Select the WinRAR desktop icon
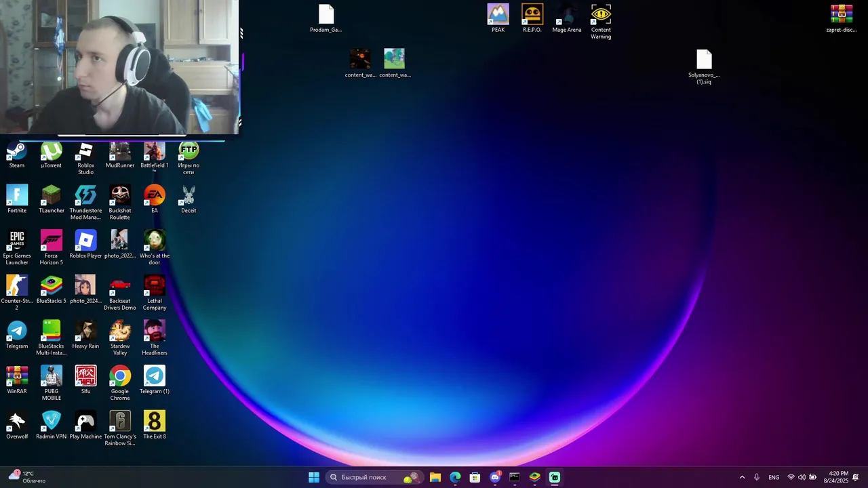 pyautogui.click(x=17, y=380)
